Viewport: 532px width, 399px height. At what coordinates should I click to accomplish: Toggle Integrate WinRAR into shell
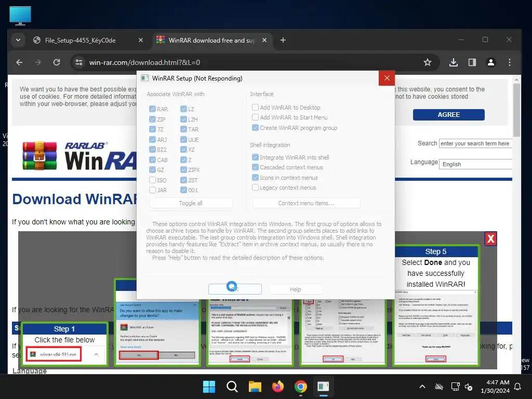point(255,157)
